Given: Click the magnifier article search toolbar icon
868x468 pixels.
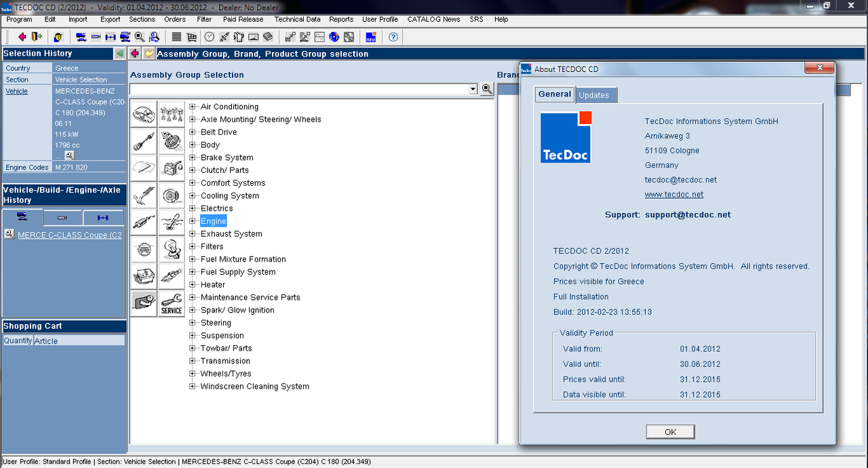Looking at the screenshot, I should coord(140,37).
